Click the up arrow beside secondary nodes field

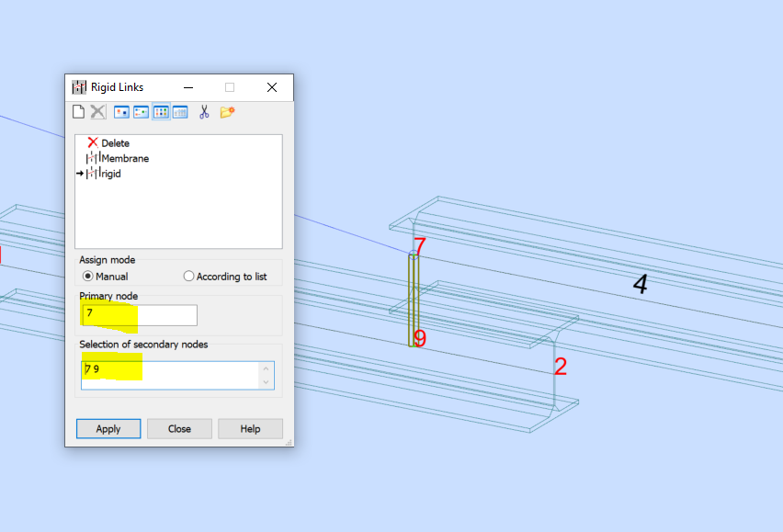(x=266, y=368)
